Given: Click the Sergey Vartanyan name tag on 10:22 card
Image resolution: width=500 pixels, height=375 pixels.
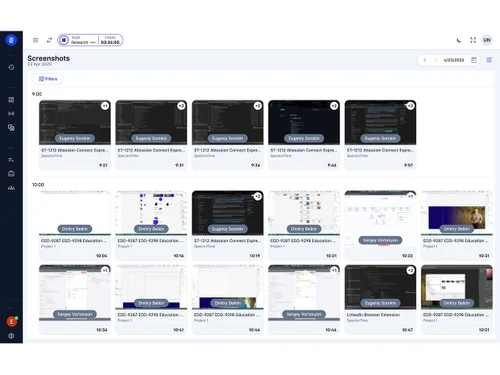Looking at the screenshot, I should coord(380,240).
